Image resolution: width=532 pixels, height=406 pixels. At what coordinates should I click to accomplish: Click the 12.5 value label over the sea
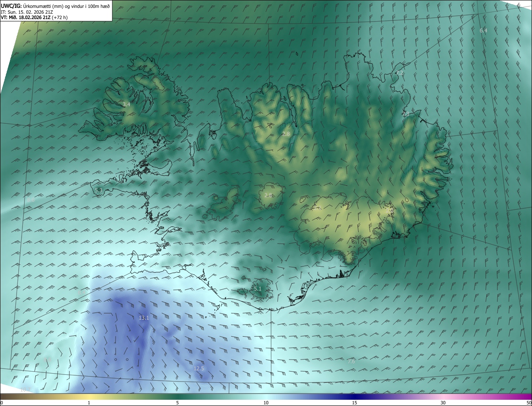click(x=199, y=369)
